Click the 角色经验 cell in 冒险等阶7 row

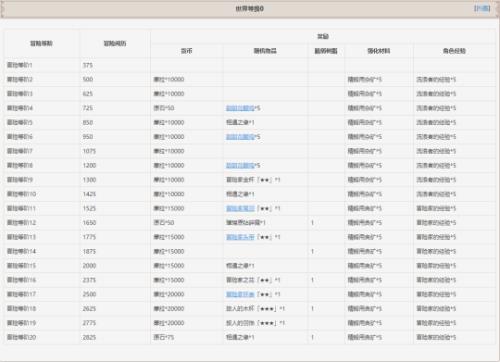click(436, 151)
